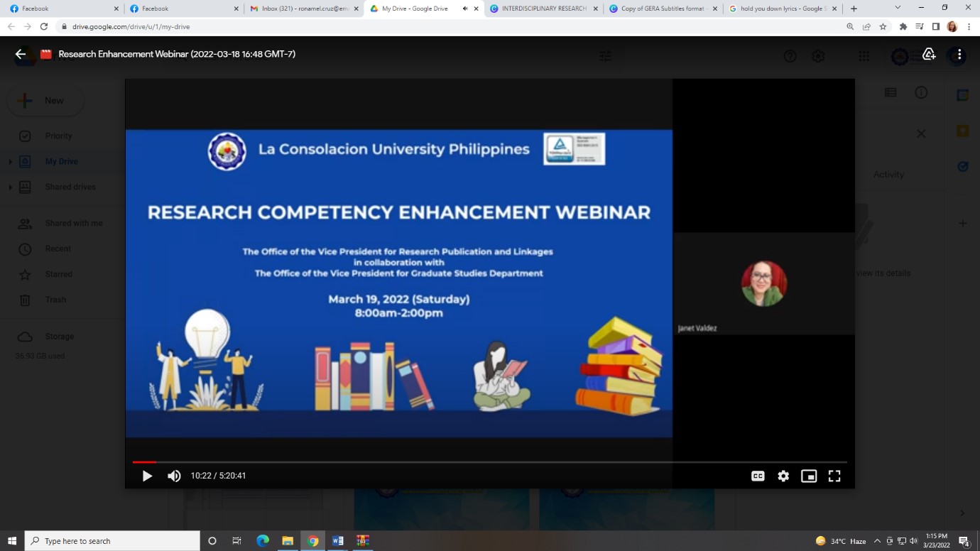Enter fullscreen video mode
The image size is (980, 551).
(834, 476)
